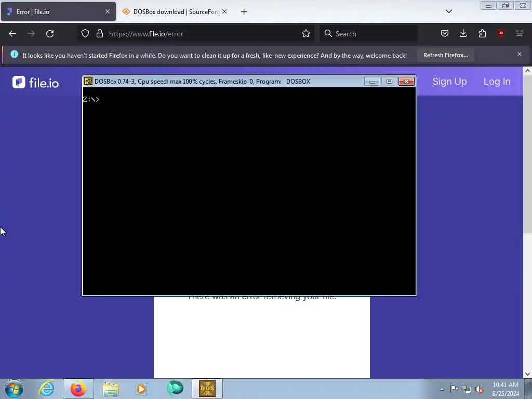Click the DOSBox title bar icon
Viewport: 532px width, 399px height.
[88, 81]
